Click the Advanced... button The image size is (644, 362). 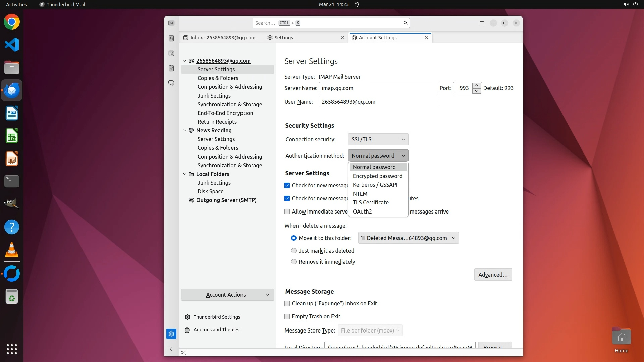(x=493, y=275)
